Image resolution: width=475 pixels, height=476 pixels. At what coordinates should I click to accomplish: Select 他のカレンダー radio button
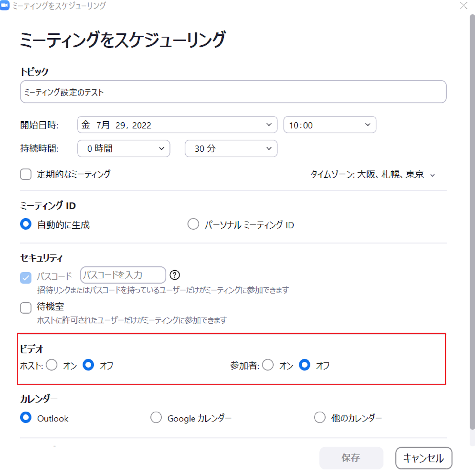pos(320,418)
